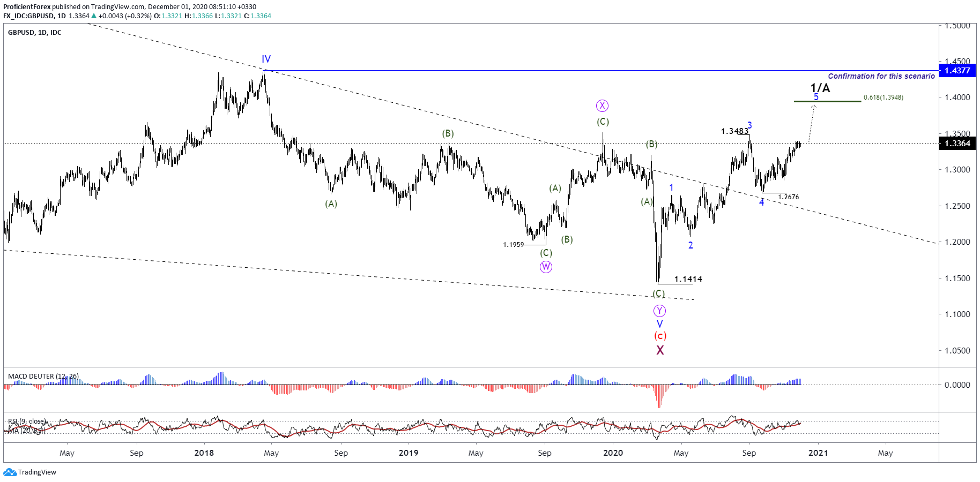Viewport: 980px width, 482px height.
Task: Click the 2020 label on time axis
Action: [613, 453]
